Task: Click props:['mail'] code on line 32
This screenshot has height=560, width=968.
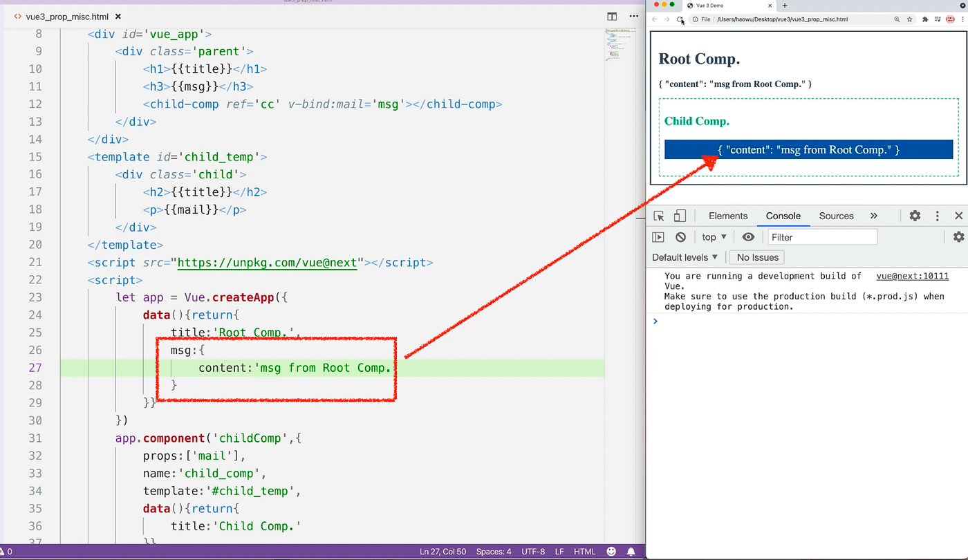Action: pyautogui.click(x=194, y=456)
